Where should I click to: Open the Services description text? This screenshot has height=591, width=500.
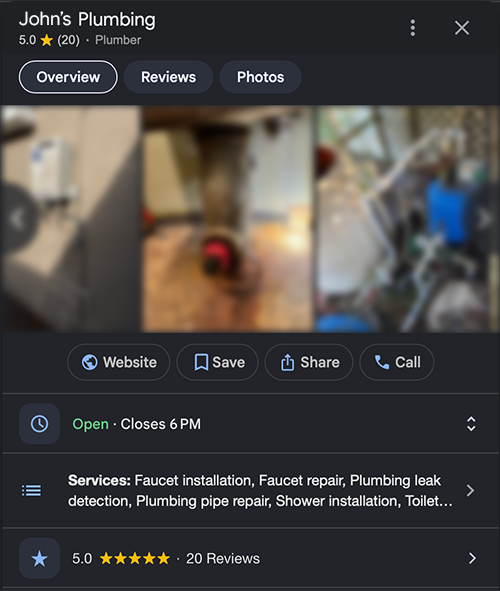(x=260, y=491)
